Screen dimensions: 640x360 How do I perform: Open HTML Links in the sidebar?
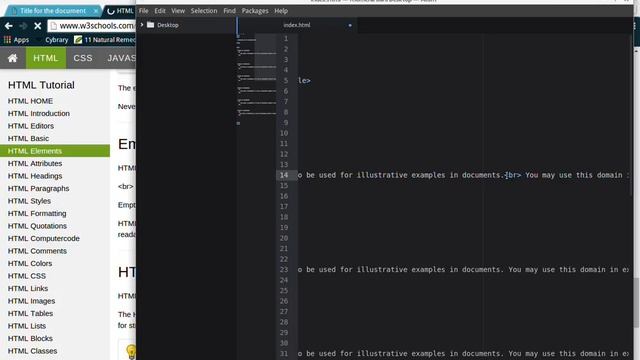[28, 289]
